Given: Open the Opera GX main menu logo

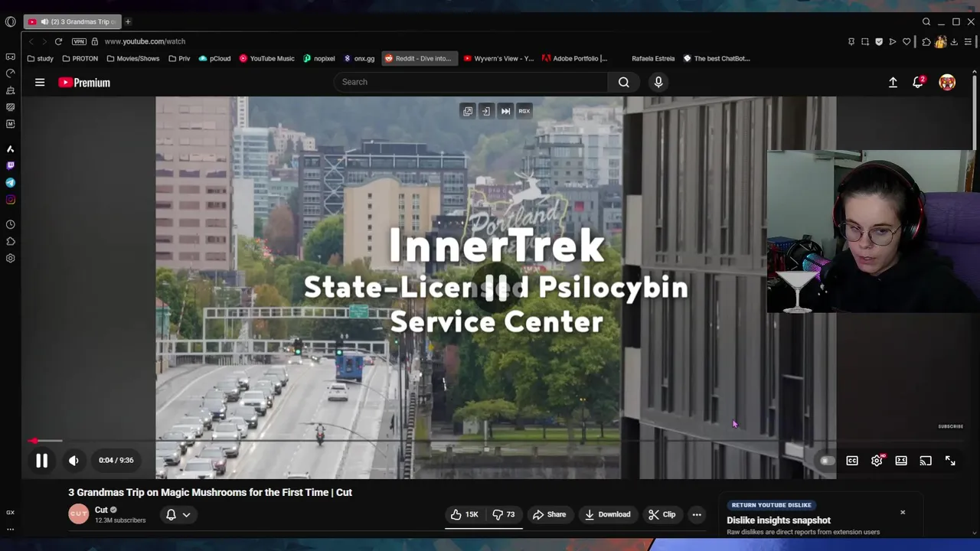Looking at the screenshot, I should [10, 21].
